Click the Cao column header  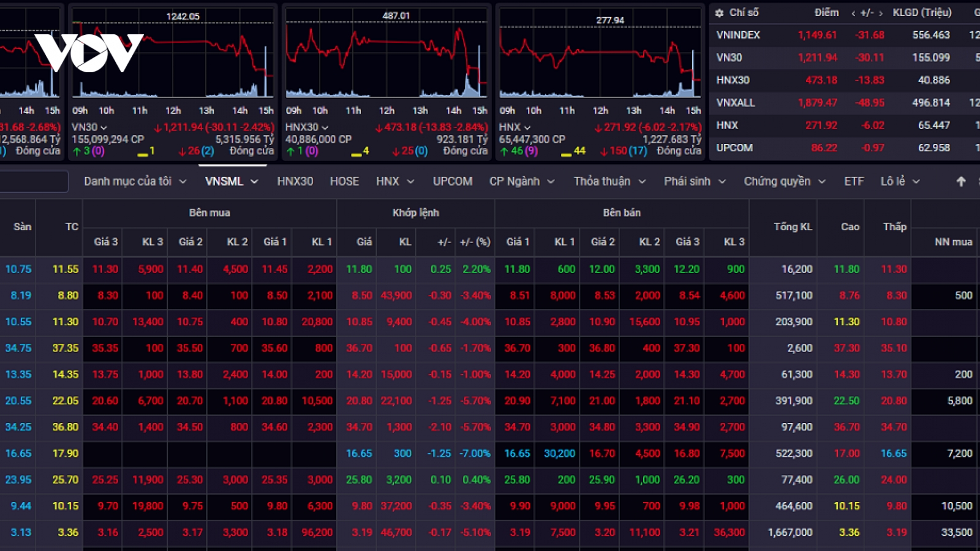pyautogui.click(x=850, y=227)
